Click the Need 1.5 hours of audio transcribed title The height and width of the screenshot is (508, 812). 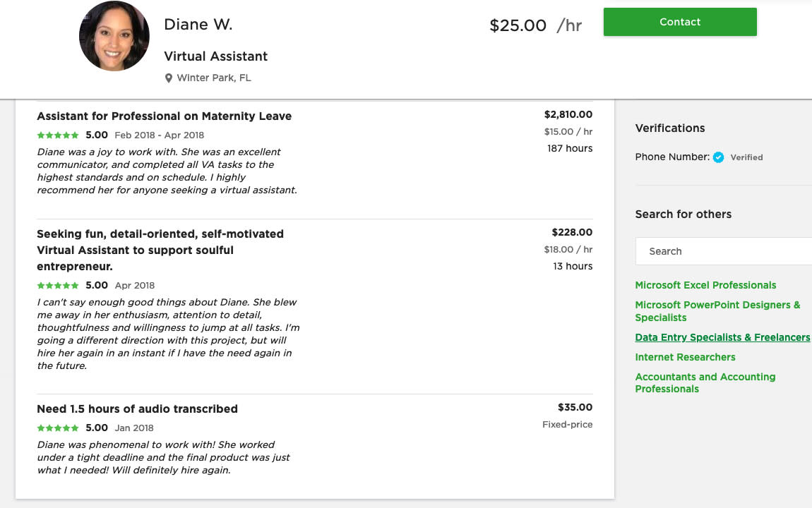[x=137, y=409]
